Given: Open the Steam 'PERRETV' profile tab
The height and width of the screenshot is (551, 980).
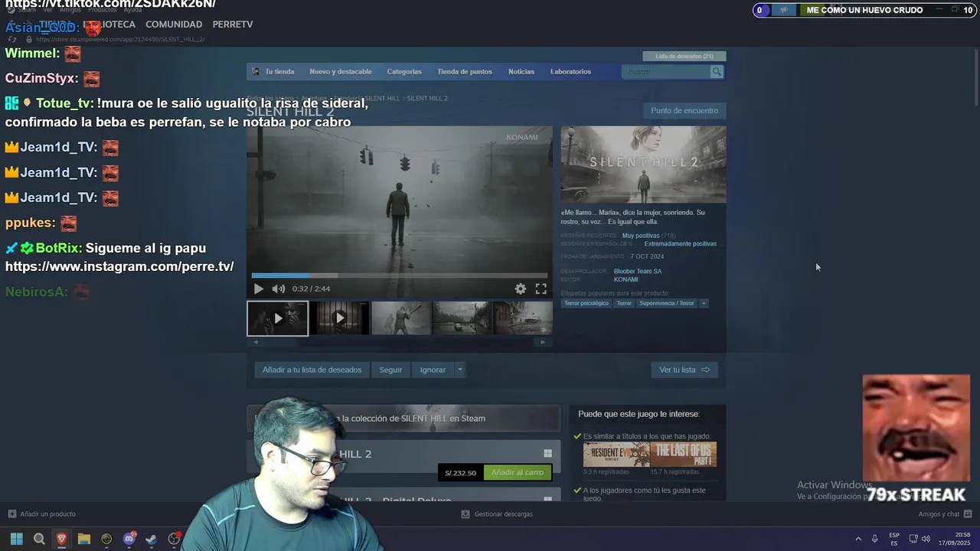Looking at the screenshot, I should pos(233,24).
